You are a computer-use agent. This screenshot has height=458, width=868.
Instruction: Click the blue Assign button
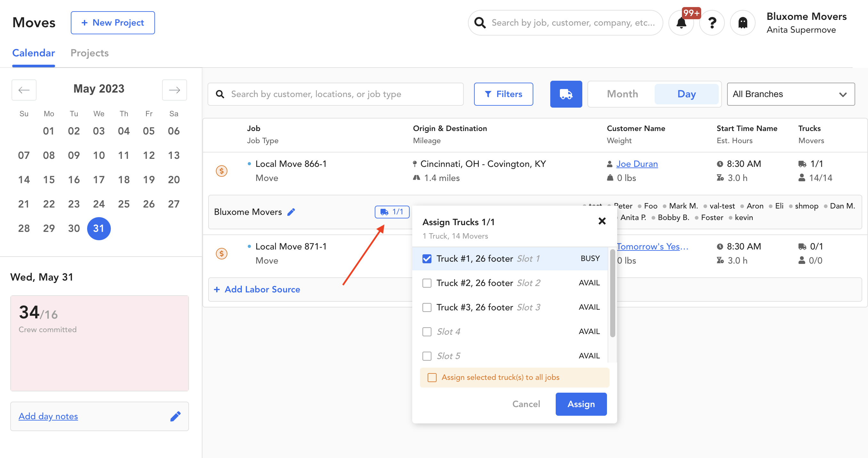tap(581, 404)
